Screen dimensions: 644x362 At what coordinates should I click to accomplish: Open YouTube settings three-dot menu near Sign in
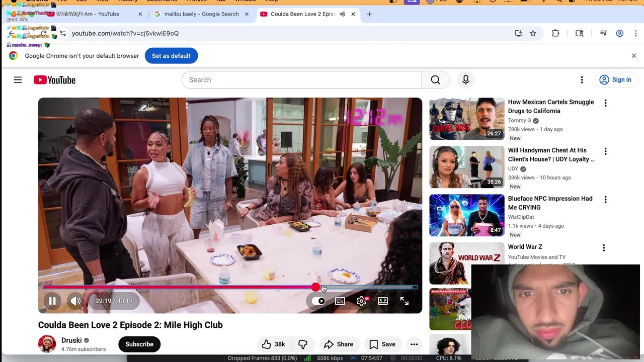[582, 80]
